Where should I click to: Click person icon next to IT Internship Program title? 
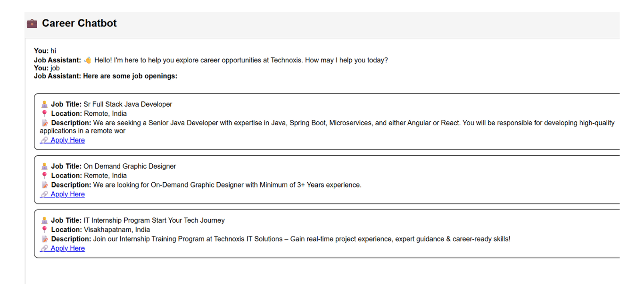[x=45, y=220]
